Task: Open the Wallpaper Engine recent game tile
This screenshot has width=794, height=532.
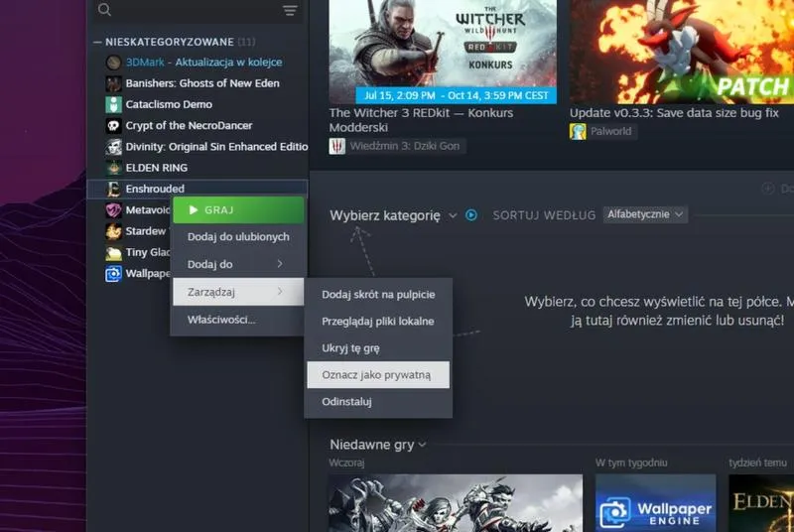Action: coord(656,503)
